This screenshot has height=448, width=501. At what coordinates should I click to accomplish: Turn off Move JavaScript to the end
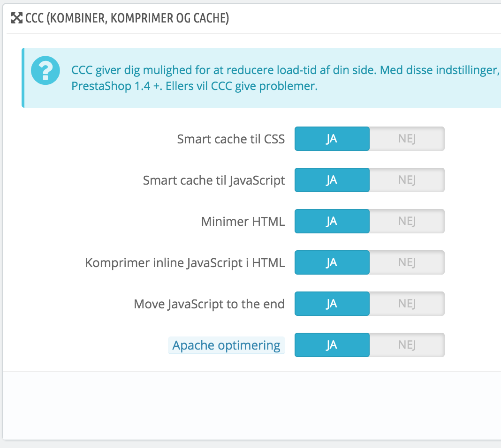[407, 304]
